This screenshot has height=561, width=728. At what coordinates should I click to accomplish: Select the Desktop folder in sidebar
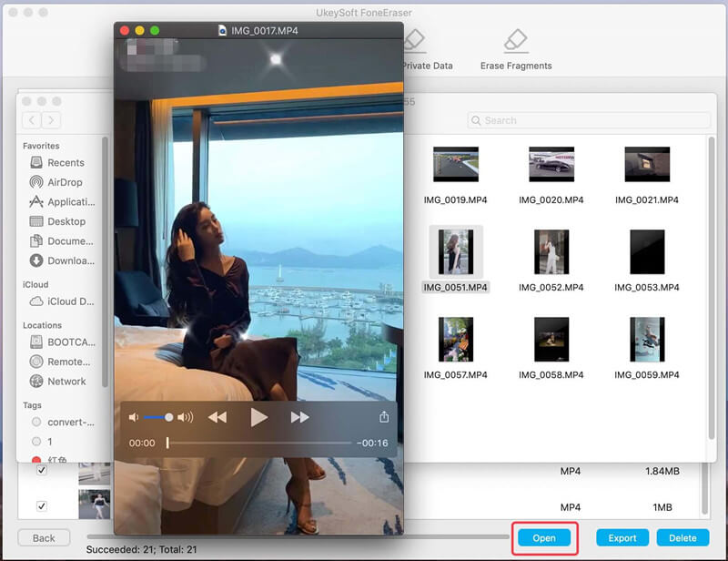point(66,221)
